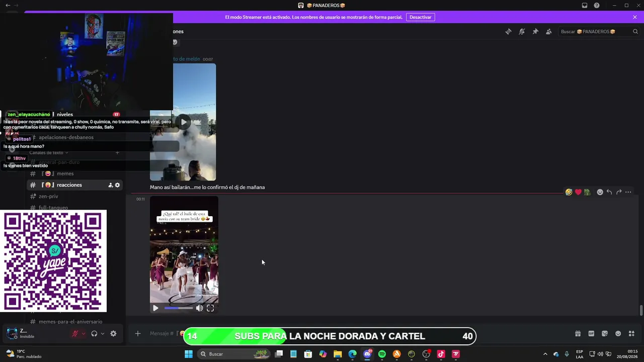Image resolution: width=644 pixels, height=362 pixels.
Task: Click the Windows taskbar Buscar search box
Action: [234, 354]
